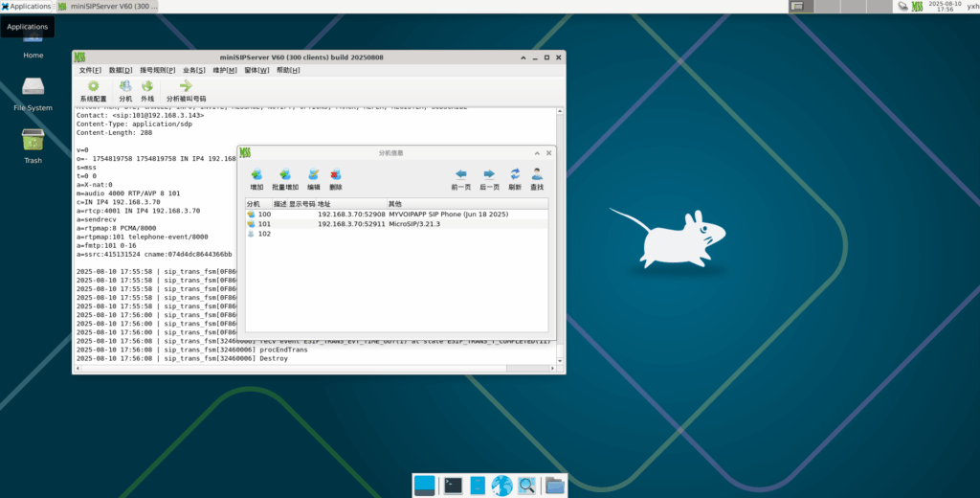Open the 业务[S] menu
The image size is (980, 498).
coord(193,70)
